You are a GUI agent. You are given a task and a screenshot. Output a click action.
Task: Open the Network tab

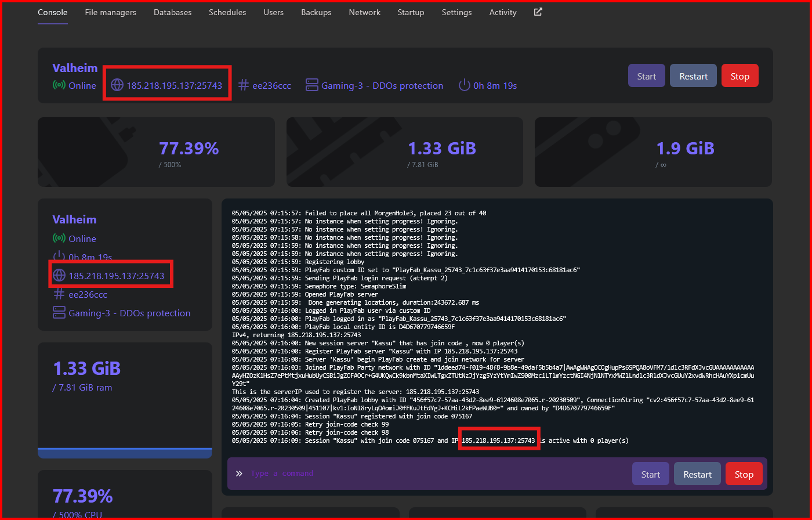[x=365, y=12]
